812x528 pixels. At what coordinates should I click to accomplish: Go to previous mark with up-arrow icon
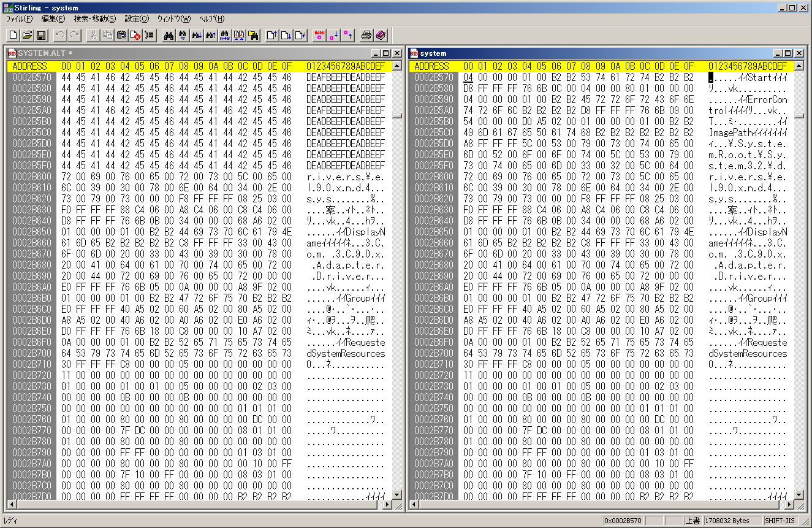tap(347, 35)
